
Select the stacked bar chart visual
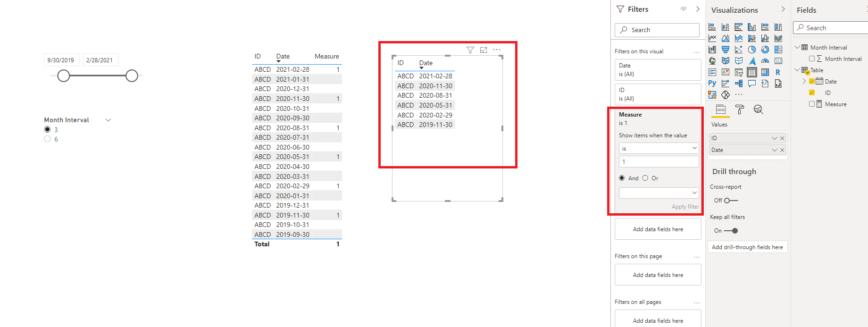pos(712,27)
